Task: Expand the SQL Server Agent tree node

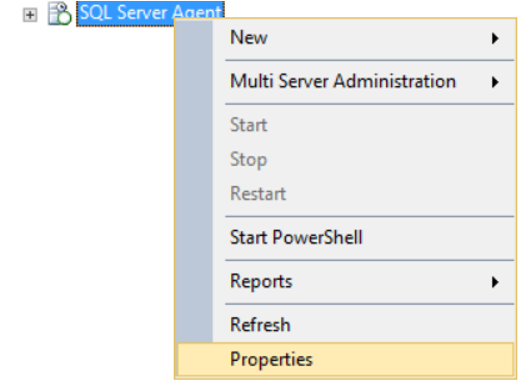Action: coord(30,14)
